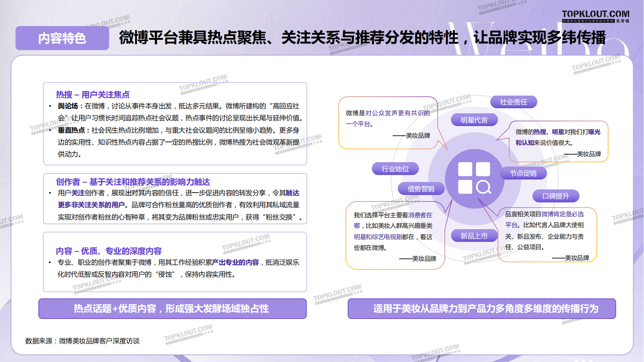Click the 热点话题+优质内容 banner
644x362 pixels.
[172, 308]
